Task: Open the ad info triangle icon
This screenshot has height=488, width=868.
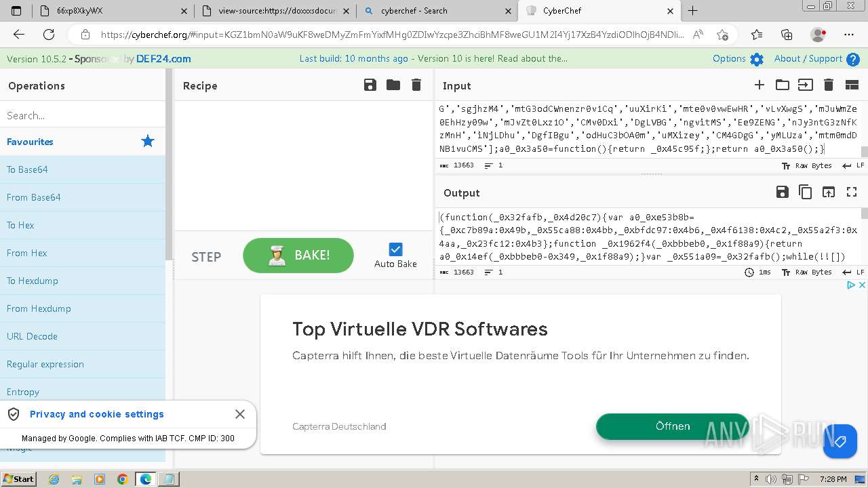Action: pos(852,285)
